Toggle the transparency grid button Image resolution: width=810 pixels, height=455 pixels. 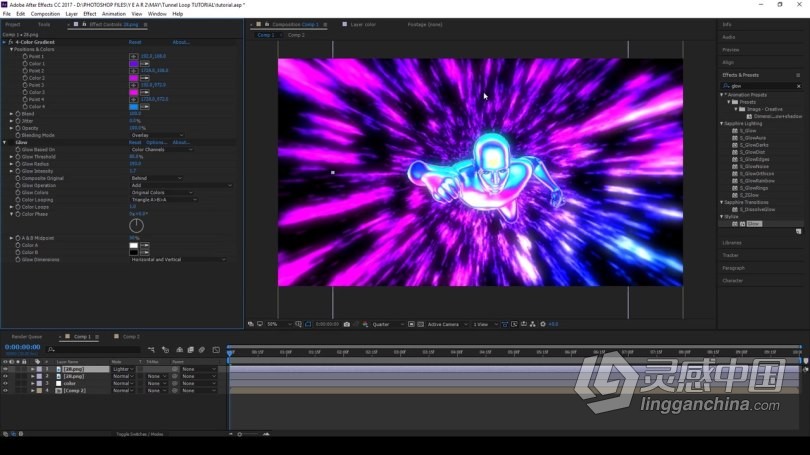coord(420,324)
